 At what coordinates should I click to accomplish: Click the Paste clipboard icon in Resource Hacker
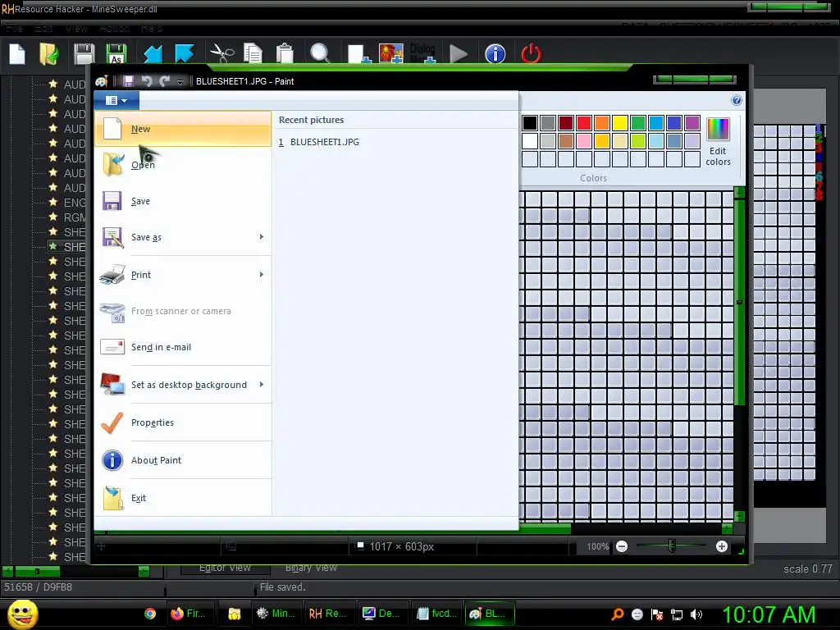[285, 53]
